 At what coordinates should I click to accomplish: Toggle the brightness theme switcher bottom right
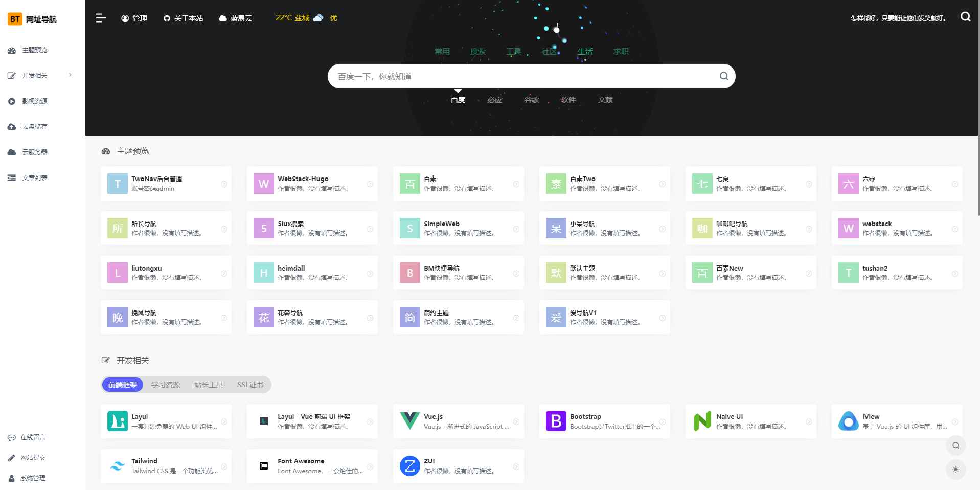[955, 469]
